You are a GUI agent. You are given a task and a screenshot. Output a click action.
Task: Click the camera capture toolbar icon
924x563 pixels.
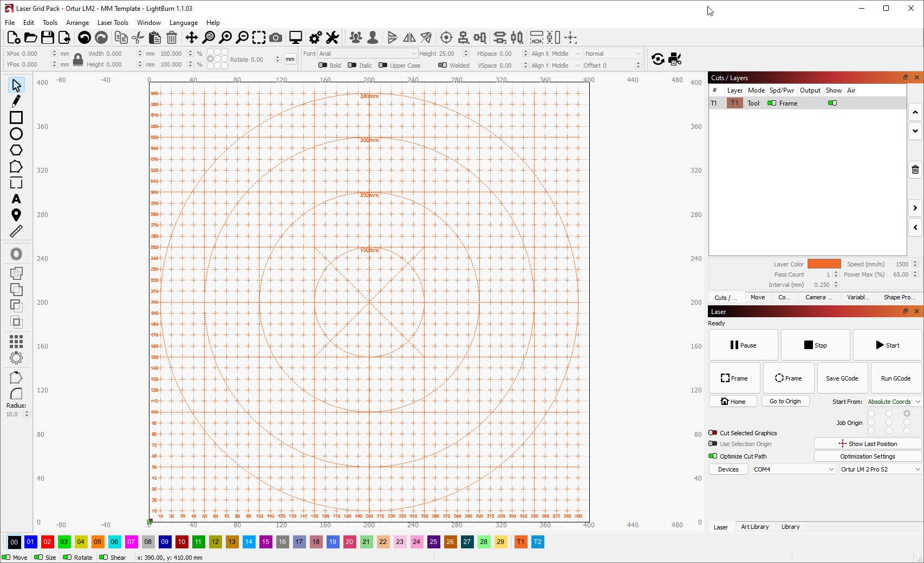(276, 37)
